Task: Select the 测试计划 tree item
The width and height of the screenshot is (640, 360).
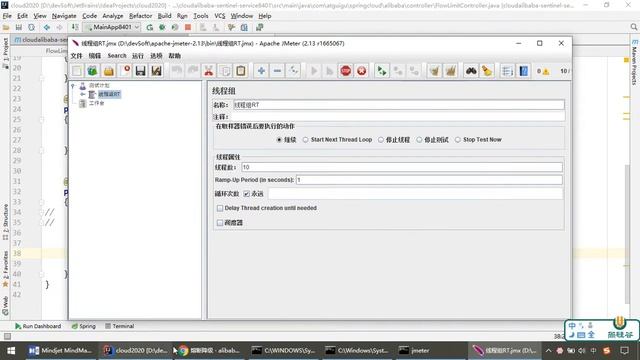Action: (x=99, y=85)
